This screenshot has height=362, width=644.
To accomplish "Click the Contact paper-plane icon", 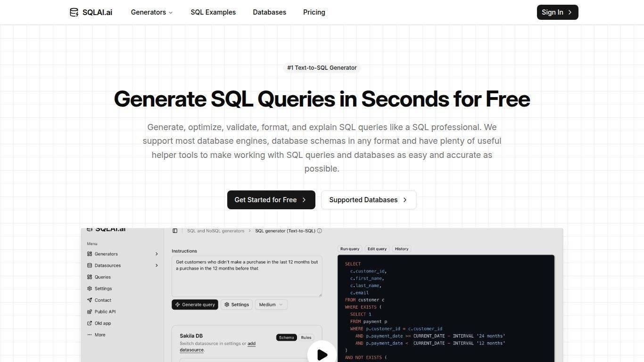I will click(90, 300).
